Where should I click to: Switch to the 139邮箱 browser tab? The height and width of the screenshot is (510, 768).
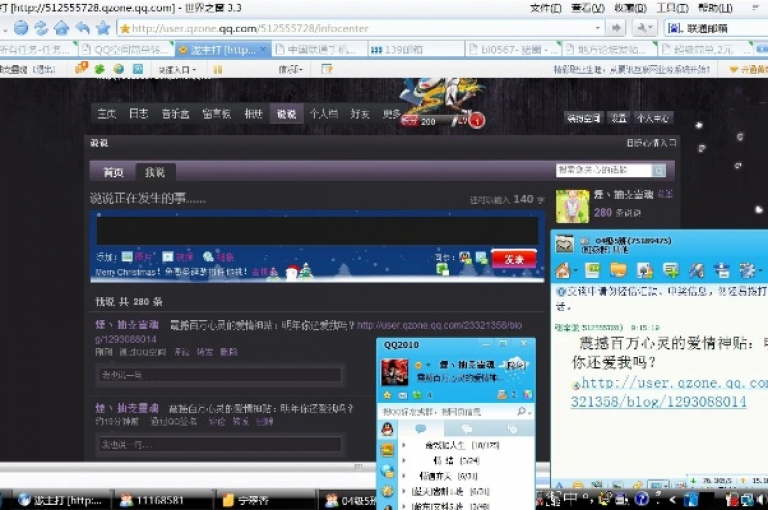tap(416, 49)
